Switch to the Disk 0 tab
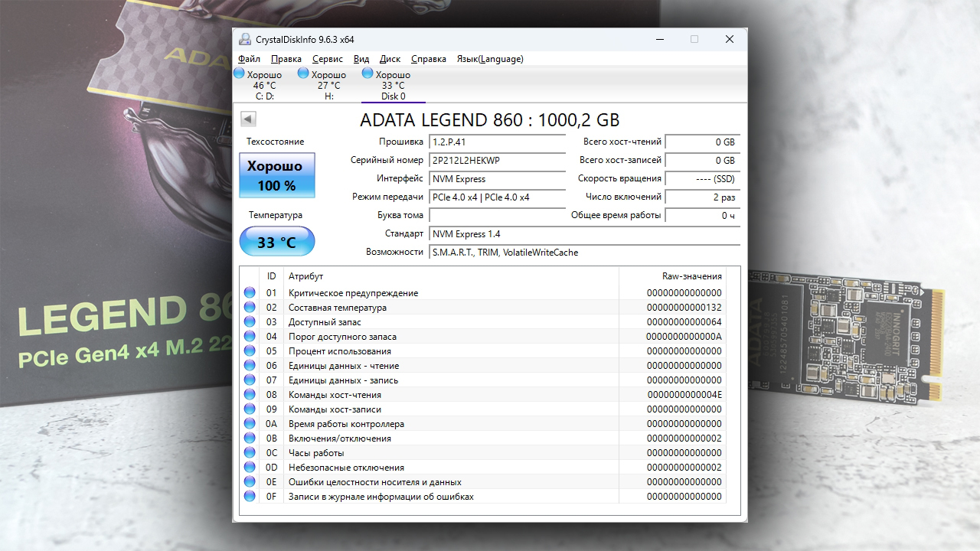 point(393,85)
